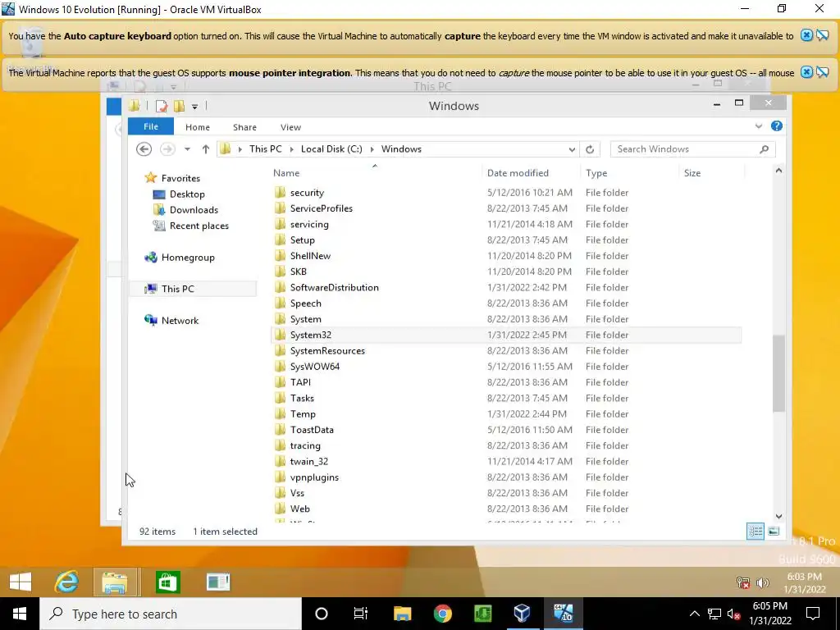Open host notification center icon
Viewport: 840px width, 630px height.
pyautogui.click(x=813, y=614)
